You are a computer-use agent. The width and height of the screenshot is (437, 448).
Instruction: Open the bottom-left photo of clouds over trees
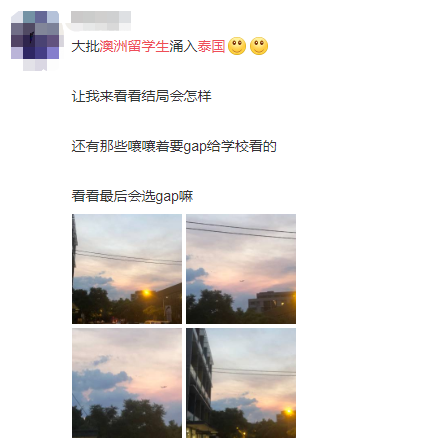[x=127, y=383]
